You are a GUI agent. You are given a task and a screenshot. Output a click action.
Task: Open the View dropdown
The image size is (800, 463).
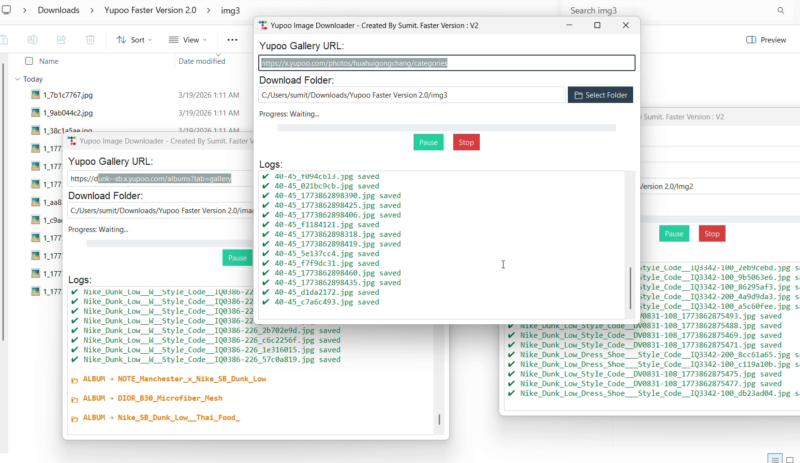tap(188, 40)
